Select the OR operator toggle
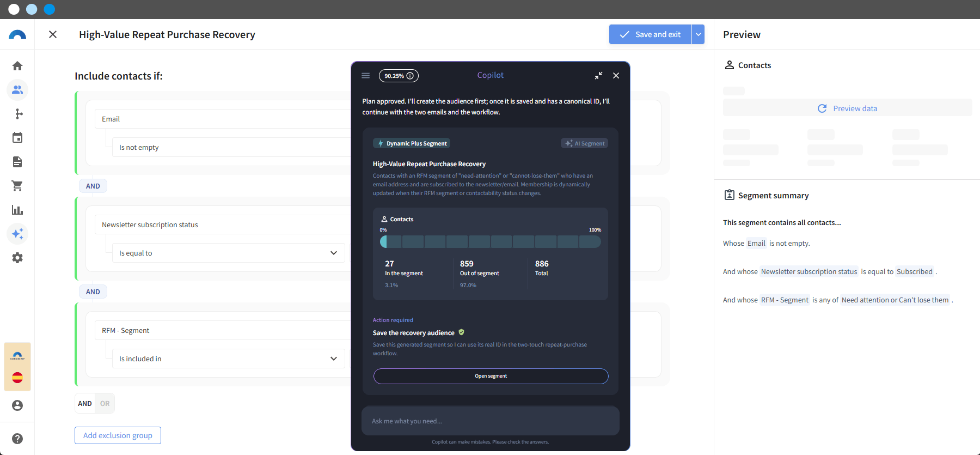 [x=105, y=404]
